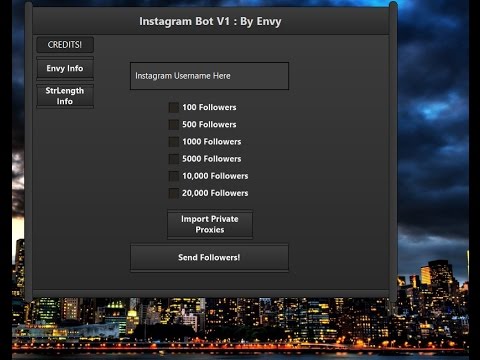Click the Envy Info button
The image size is (480, 360).
coord(65,68)
